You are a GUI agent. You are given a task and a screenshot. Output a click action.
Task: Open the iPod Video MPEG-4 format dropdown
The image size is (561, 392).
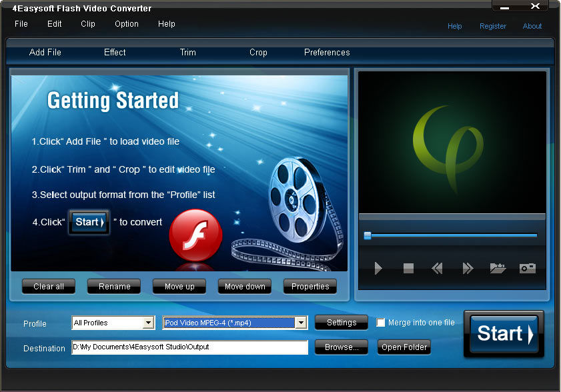click(x=302, y=323)
